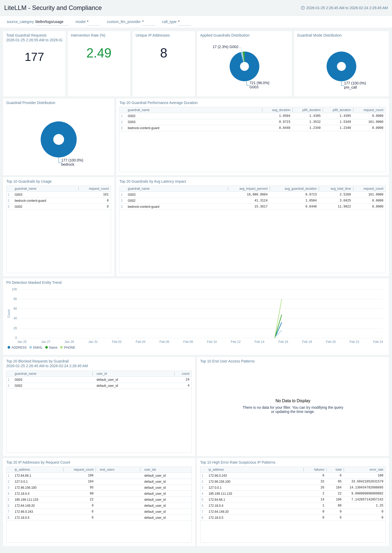Sort Latency Impact table by avg_total_time
Image resolution: width=392 pixels, height=553 pixels.
[341, 189]
